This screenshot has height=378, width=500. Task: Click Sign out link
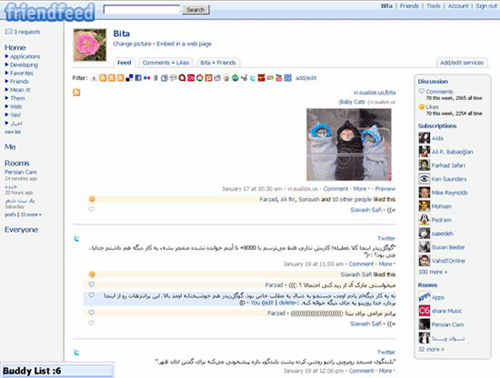486,6
